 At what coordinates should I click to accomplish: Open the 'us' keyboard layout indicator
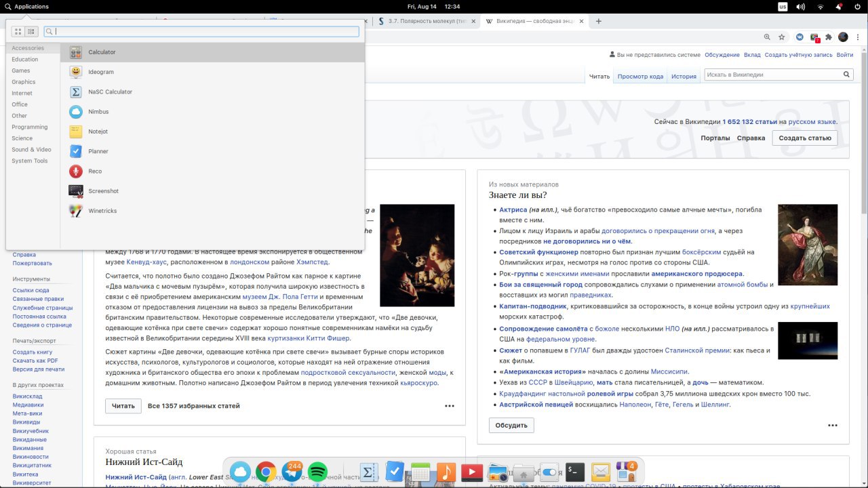783,7
